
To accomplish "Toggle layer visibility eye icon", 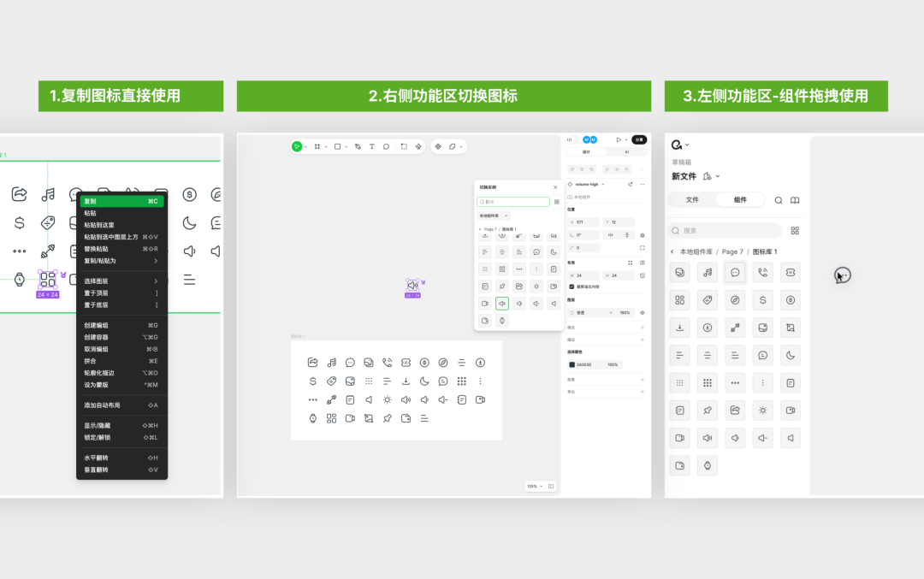I will 643,313.
